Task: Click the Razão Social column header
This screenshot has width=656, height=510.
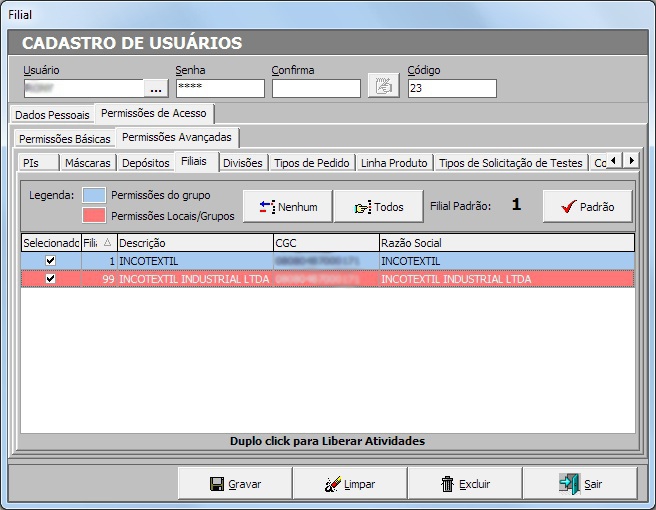Action: [x=505, y=243]
